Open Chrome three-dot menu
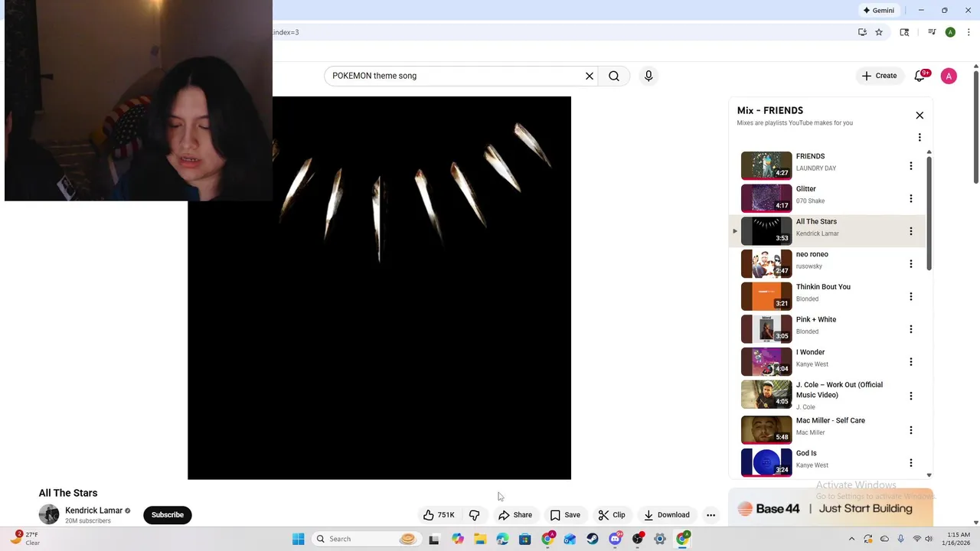This screenshot has width=980, height=551. [x=968, y=32]
